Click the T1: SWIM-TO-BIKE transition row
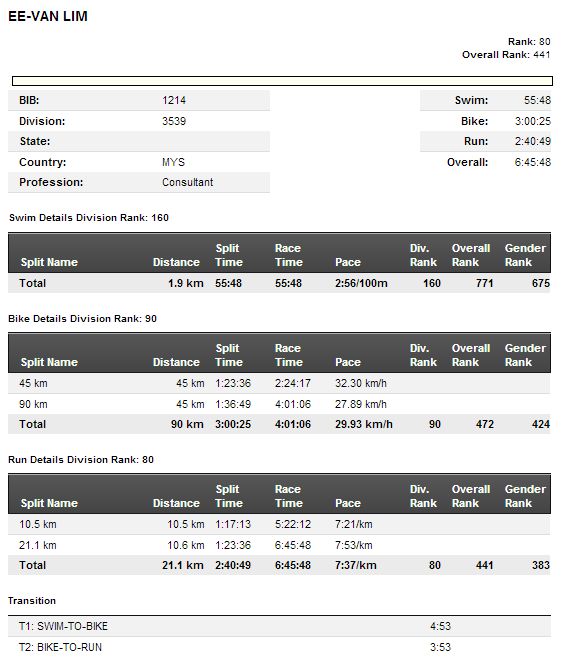567x663 pixels. 279,626
